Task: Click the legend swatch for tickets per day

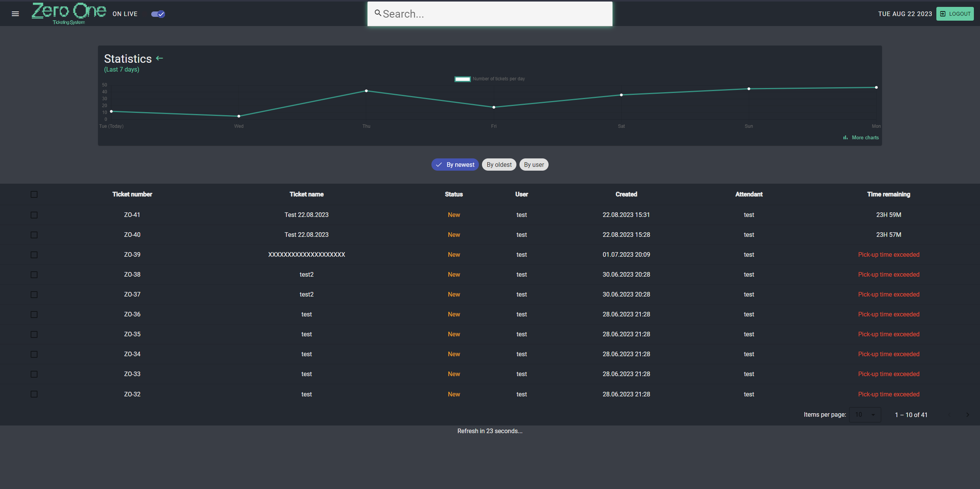Action: (462, 79)
